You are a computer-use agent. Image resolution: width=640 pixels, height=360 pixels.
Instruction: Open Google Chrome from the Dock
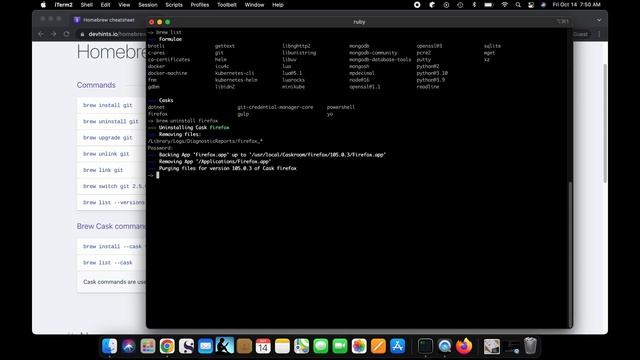(167, 346)
